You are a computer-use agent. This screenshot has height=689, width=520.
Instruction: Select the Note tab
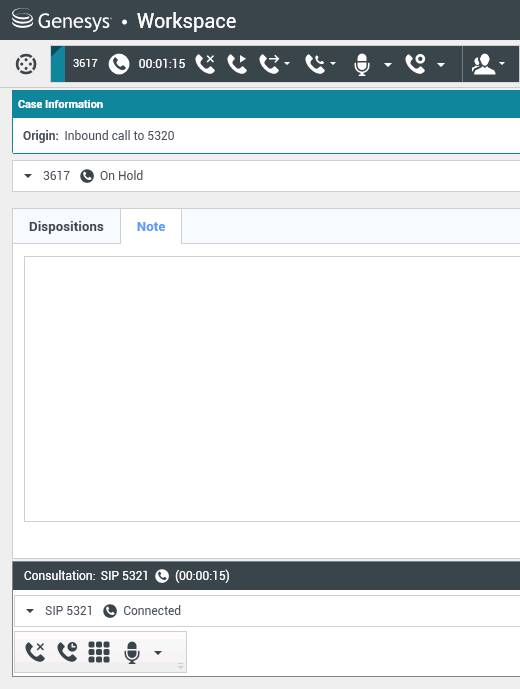[x=151, y=226]
